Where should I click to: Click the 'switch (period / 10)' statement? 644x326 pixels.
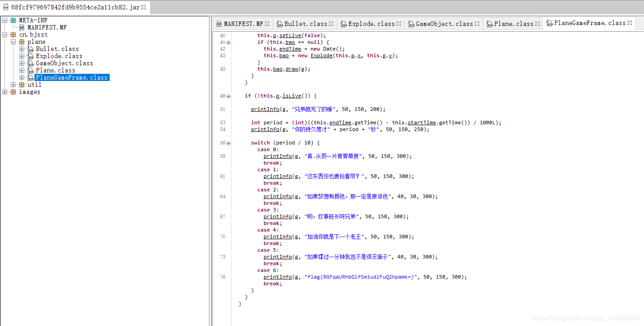tap(286, 143)
